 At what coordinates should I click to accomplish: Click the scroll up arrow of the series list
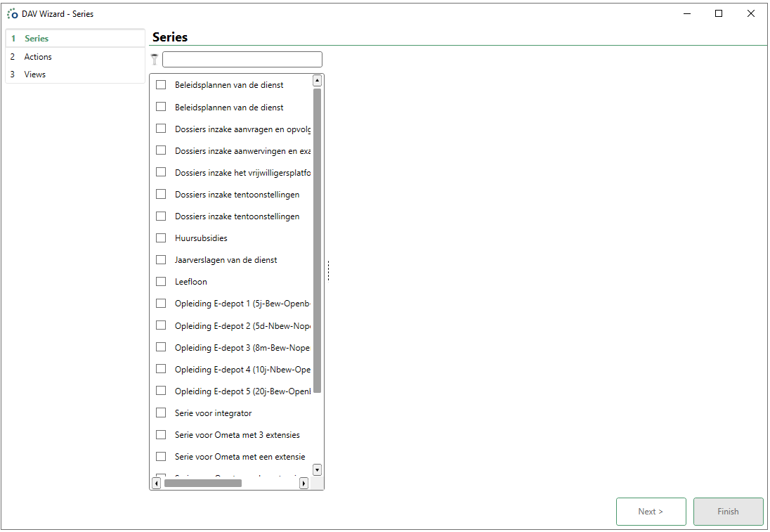(317, 81)
